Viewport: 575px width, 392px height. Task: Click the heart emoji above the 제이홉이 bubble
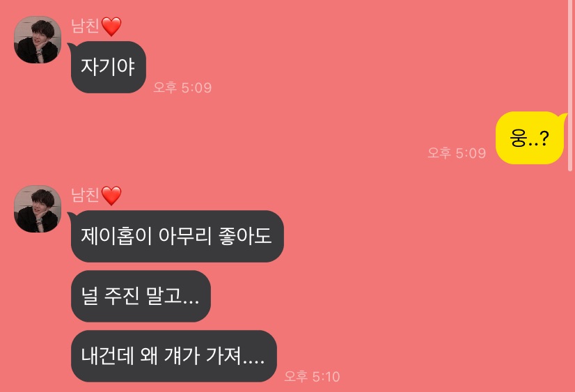(x=111, y=196)
